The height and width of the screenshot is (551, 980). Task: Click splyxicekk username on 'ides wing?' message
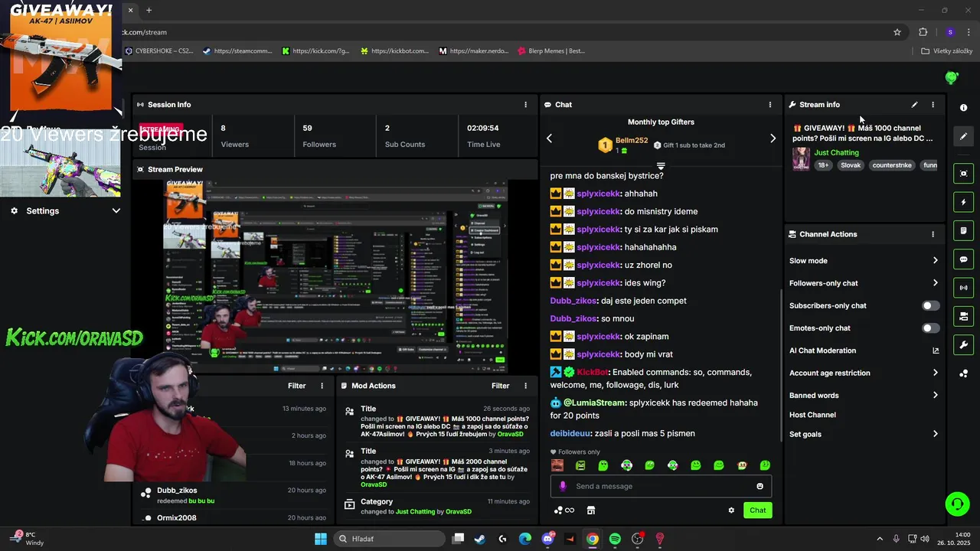pyautogui.click(x=599, y=283)
